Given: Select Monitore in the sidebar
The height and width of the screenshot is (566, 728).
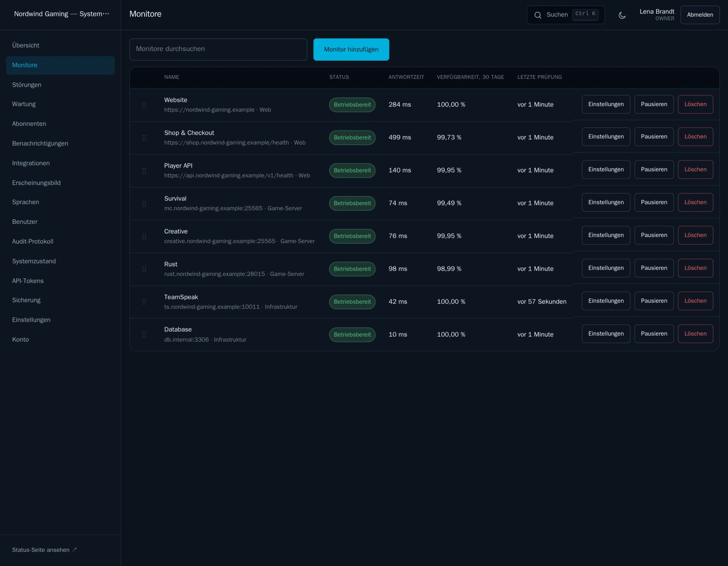Looking at the screenshot, I should [60, 65].
